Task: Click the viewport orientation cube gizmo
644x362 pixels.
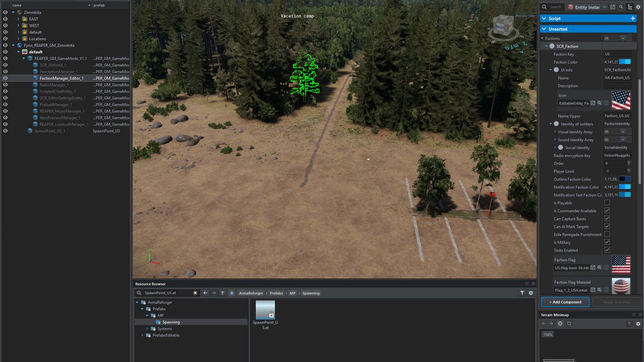Action: [503, 26]
